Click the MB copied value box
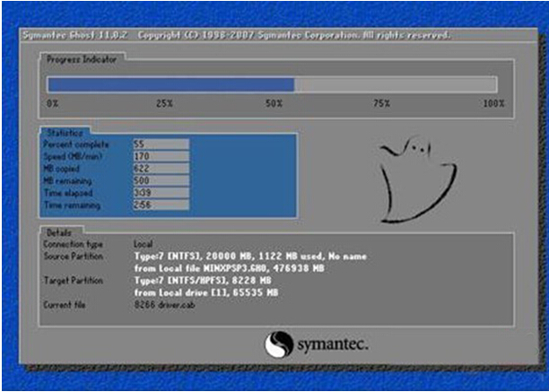Image resolution: width=549 pixels, height=392 pixels. click(160, 169)
